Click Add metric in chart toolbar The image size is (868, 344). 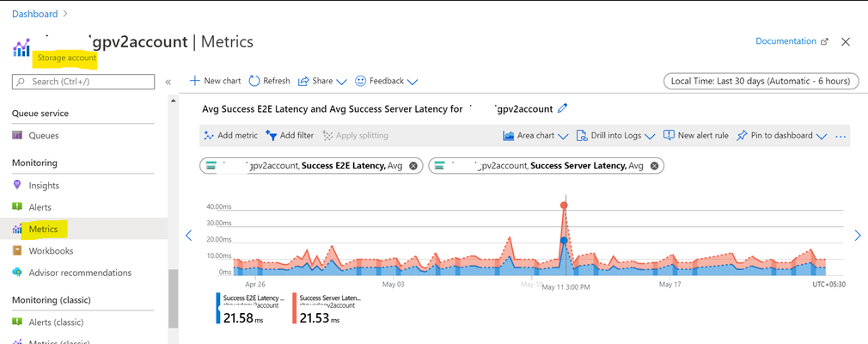[230, 135]
